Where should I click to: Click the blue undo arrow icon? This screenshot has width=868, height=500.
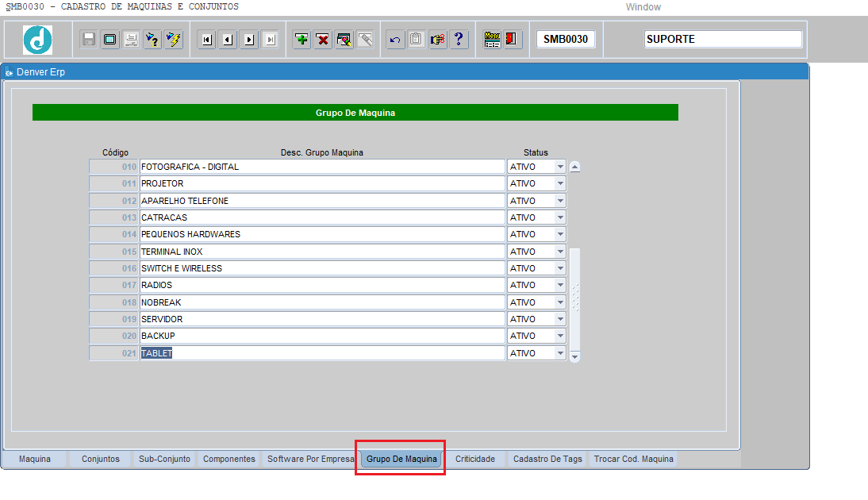pos(395,40)
